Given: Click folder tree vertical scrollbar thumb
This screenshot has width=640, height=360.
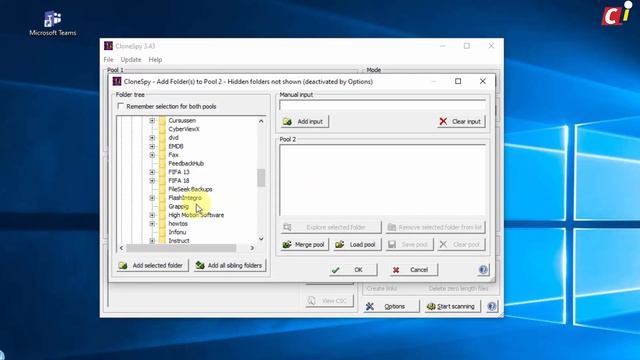Looking at the screenshot, I should [x=261, y=178].
